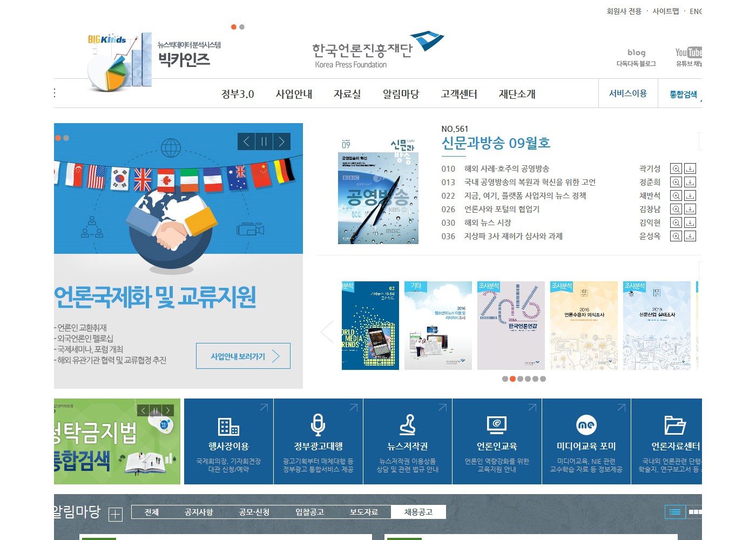Open the 2016 한국언론연감 cover thumbnail
This screenshot has width=756, height=540.
[x=511, y=326]
